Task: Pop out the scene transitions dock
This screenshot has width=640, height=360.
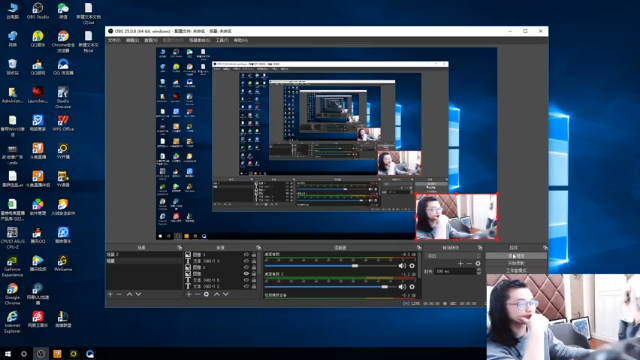Action: pyautogui.click(x=480, y=247)
